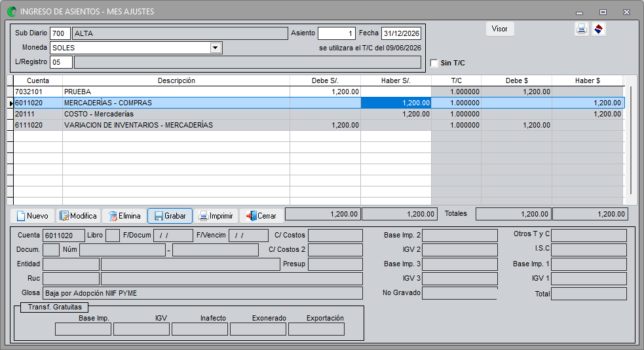Image resolution: width=644 pixels, height=350 pixels.
Task: Click the highlighted Haber S/. 1,200.00 cell
Action: [x=396, y=103]
